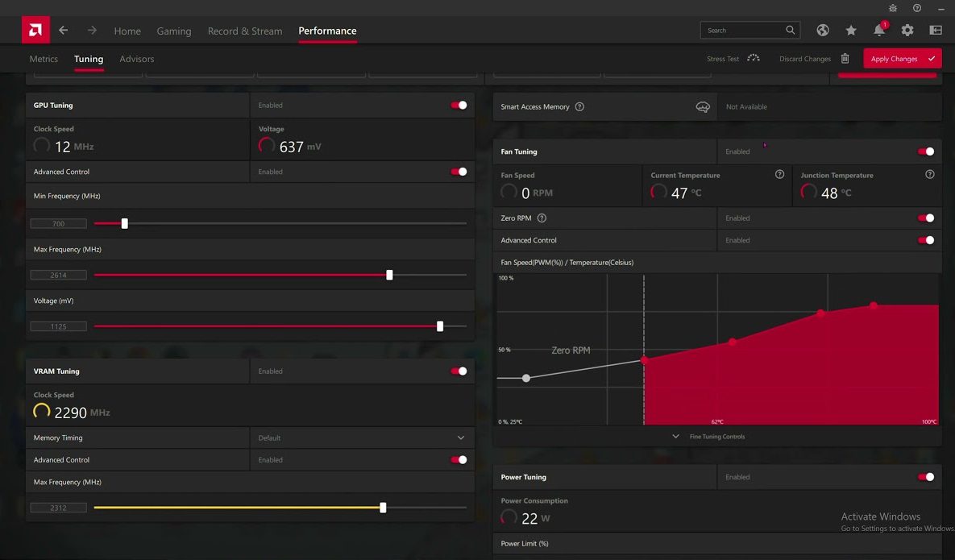This screenshot has height=560, width=955.
Task: Open settings gear icon
Action: click(x=907, y=30)
